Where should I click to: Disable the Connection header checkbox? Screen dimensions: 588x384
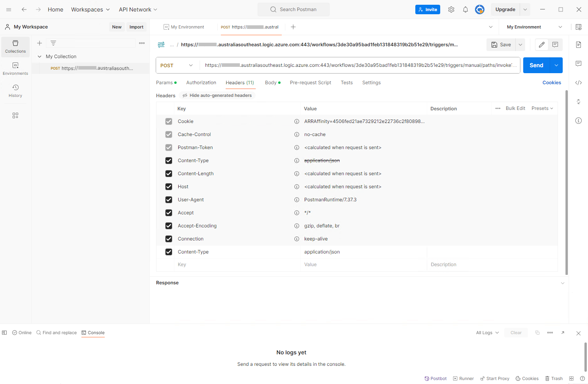pos(169,239)
